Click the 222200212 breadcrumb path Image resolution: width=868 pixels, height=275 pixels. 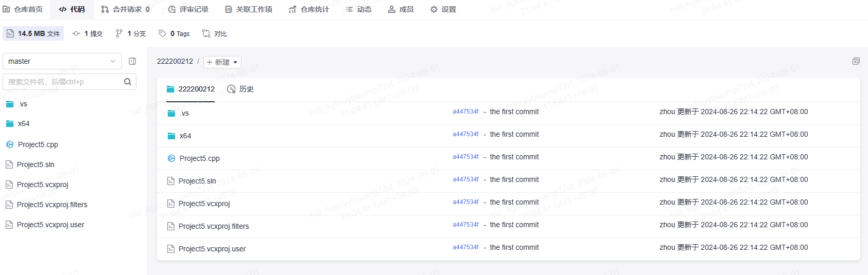click(x=175, y=61)
